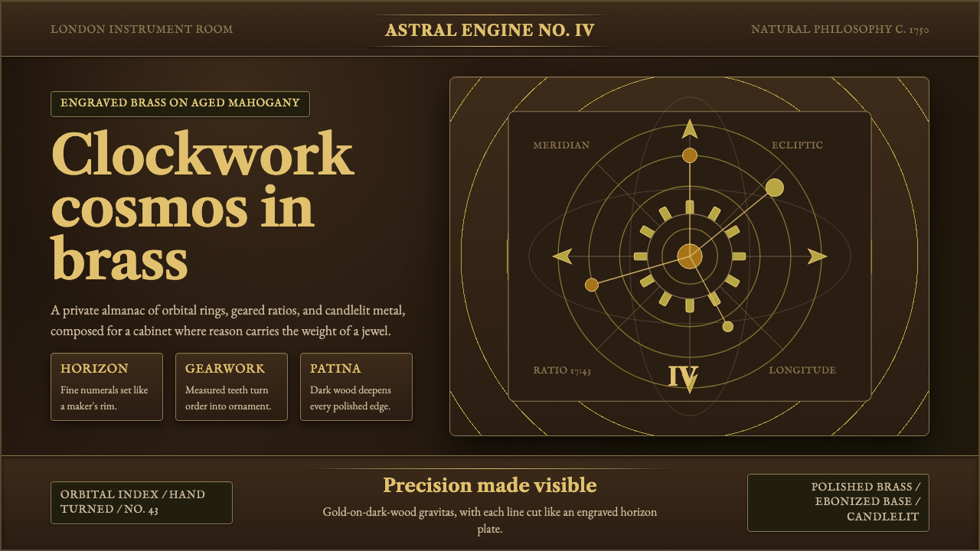Click the ENGRAVED BRASS ON AGED MAHOGANY badge
This screenshot has width=980, height=551.
pyautogui.click(x=180, y=103)
